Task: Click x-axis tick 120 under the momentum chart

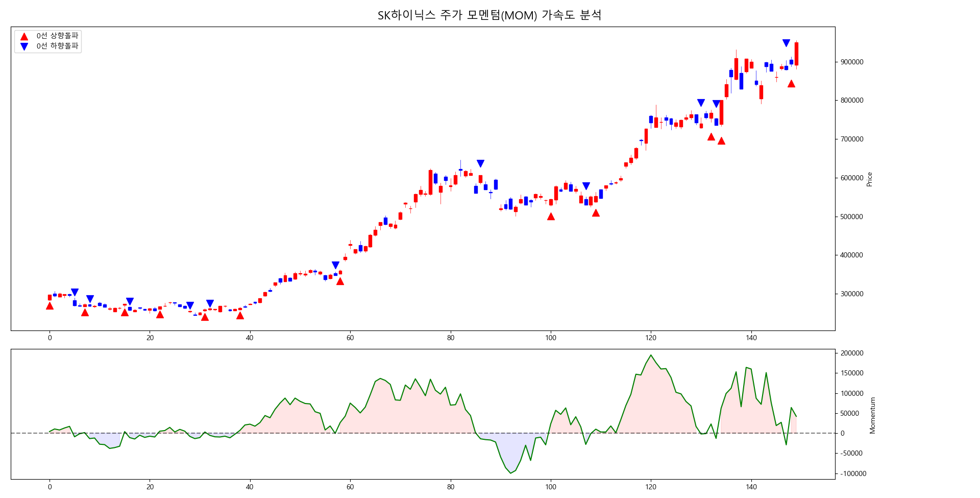Action: (651, 487)
